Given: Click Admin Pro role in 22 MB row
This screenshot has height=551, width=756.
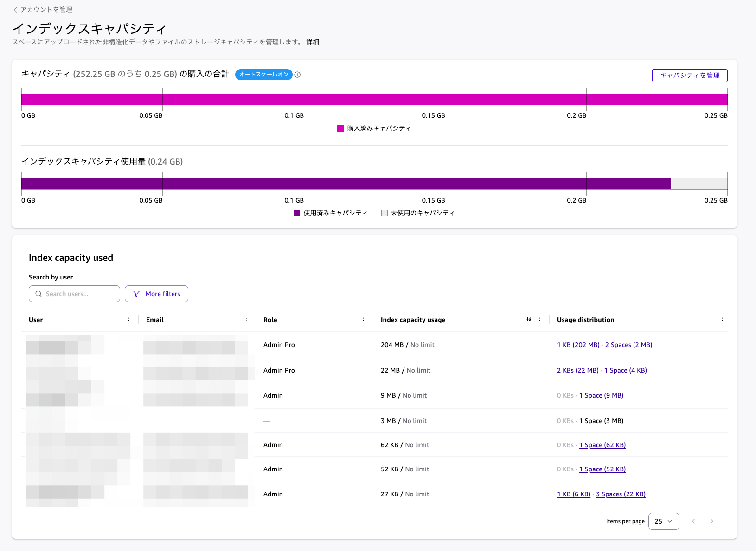Looking at the screenshot, I should [x=279, y=370].
